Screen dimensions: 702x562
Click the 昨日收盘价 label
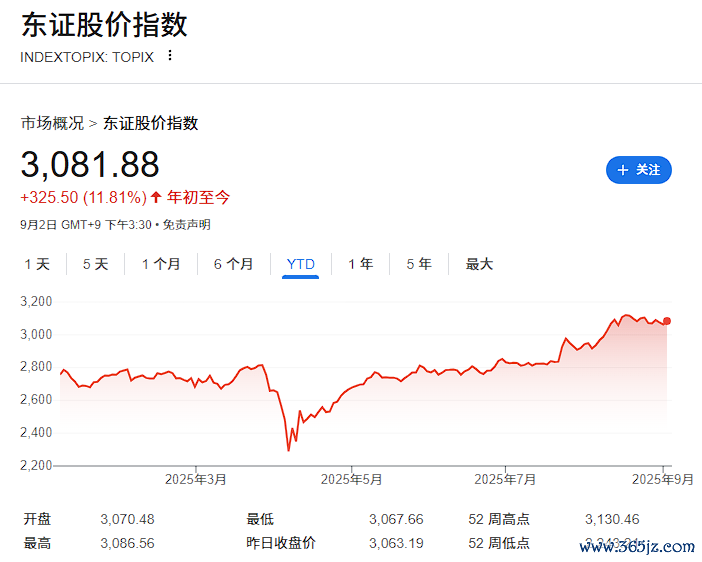tap(281, 543)
